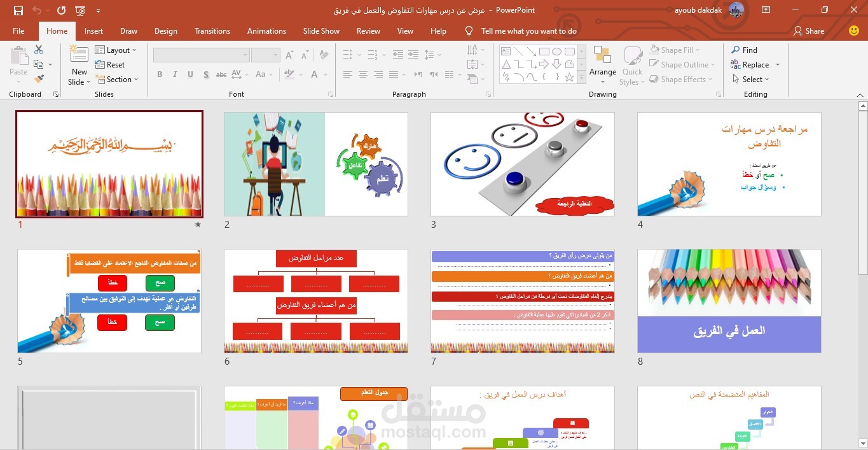Click the Font Color A button

[x=315, y=74]
